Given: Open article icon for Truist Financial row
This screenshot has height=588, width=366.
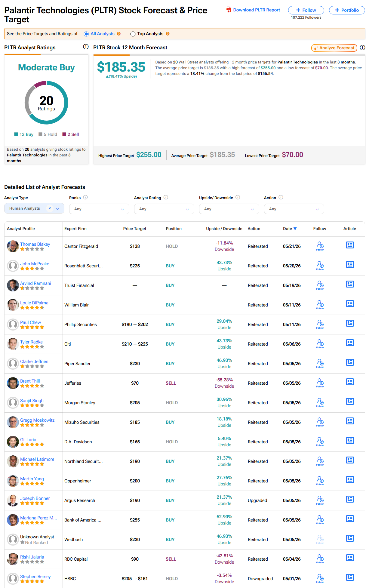Looking at the screenshot, I should pos(350,284).
